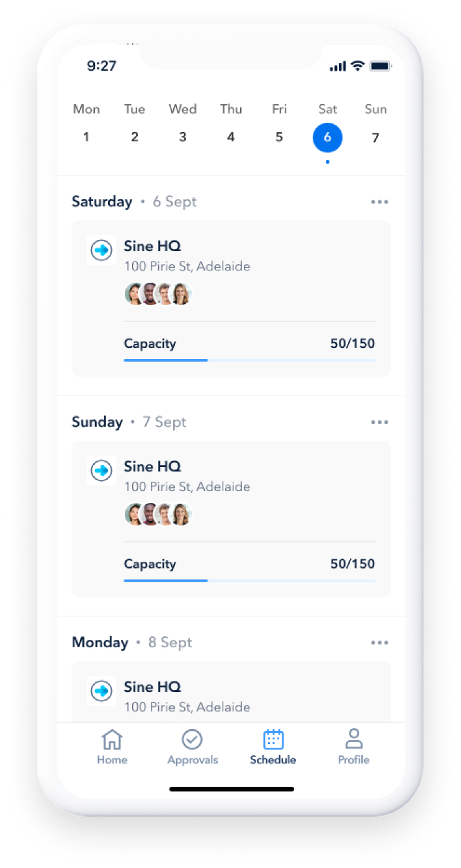Tap Sine HQ arrow logo in Saturday card
The image size is (461, 868).
click(101, 250)
